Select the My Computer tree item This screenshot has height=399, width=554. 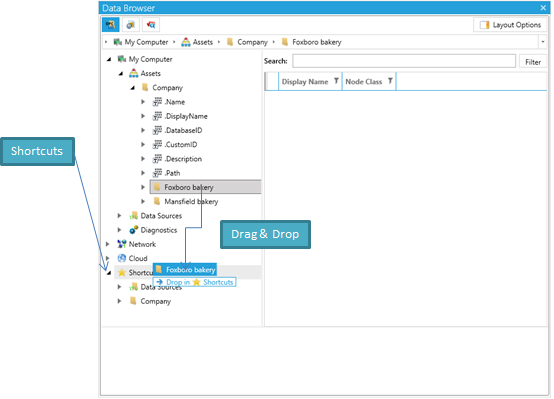click(x=151, y=59)
